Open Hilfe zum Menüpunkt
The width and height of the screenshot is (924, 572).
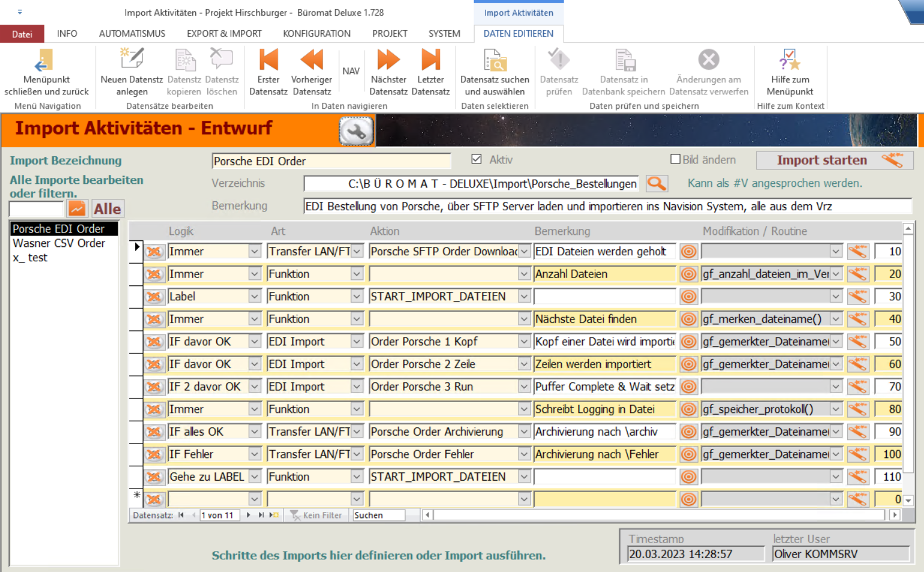click(x=789, y=61)
